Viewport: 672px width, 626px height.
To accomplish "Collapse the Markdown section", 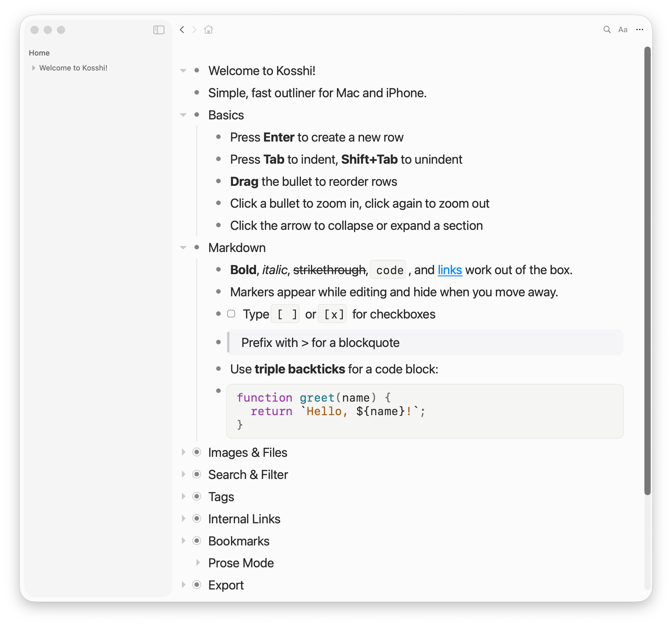I will 183,248.
